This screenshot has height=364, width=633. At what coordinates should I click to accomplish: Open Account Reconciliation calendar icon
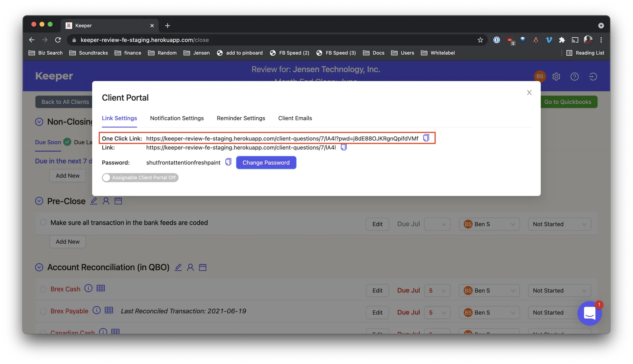click(x=203, y=267)
